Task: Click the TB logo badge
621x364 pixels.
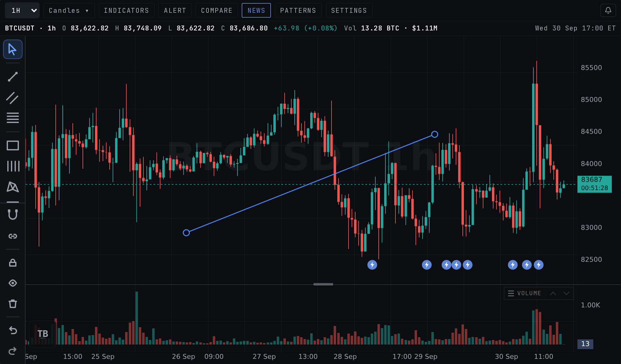Action: point(43,334)
